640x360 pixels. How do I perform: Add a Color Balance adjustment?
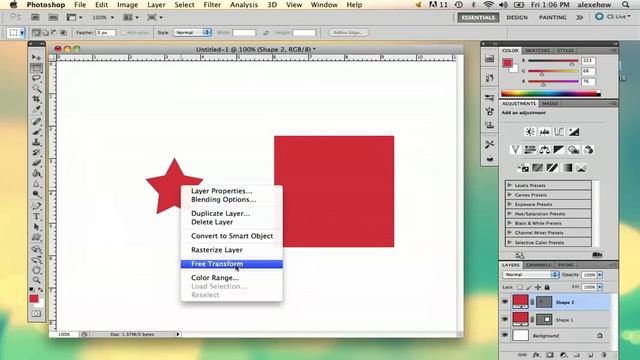(x=544, y=150)
